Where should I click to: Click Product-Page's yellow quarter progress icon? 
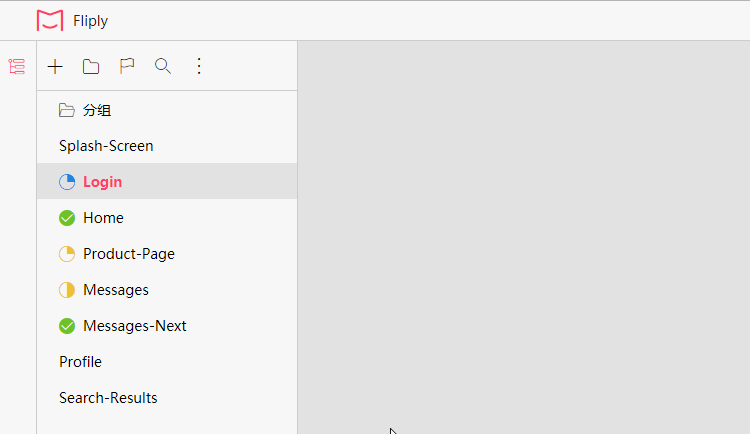pyautogui.click(x=67, y=254)
